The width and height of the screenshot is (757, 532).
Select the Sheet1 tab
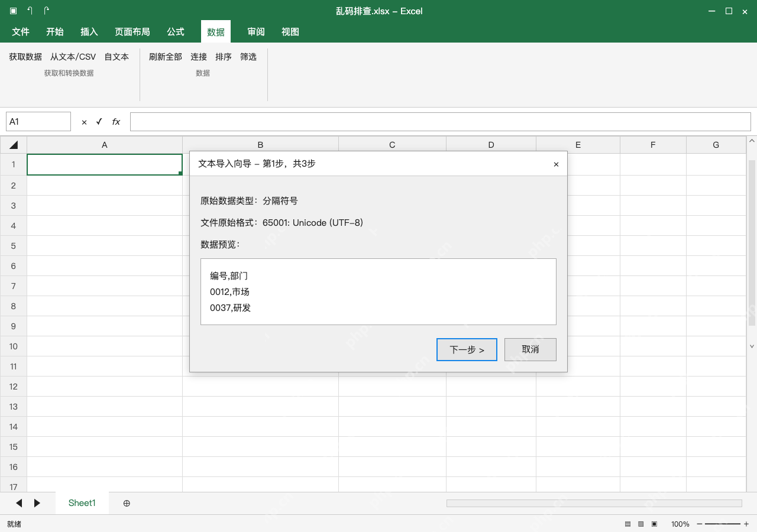click(x=82, y=503)
